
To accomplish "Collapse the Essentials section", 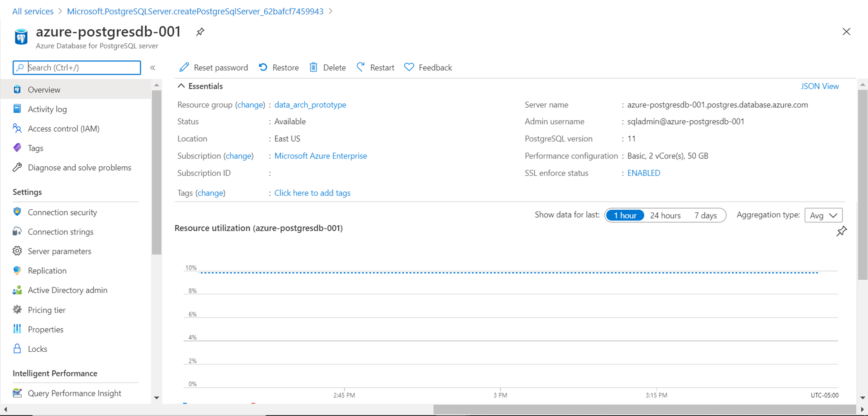I will [x=181, y=86].
